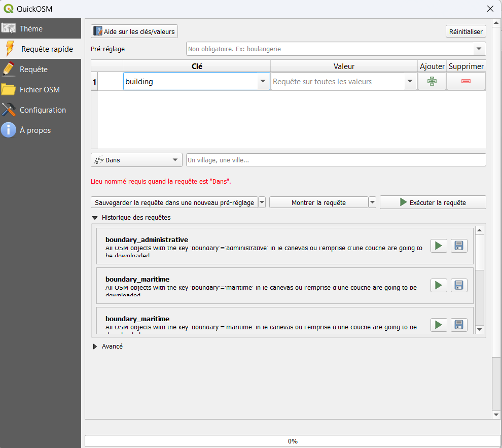
Task: Click the Clé column header
Action: coord(197,66)
